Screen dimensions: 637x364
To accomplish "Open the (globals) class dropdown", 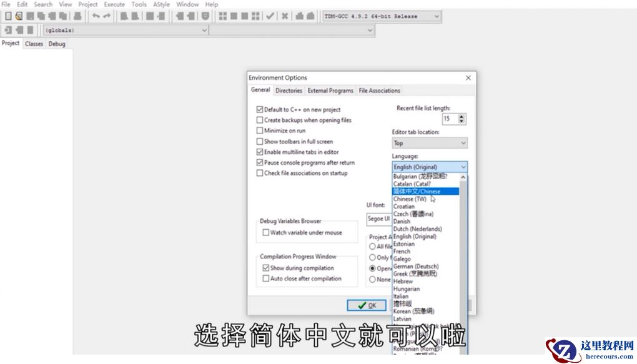I will click(125, 30).
